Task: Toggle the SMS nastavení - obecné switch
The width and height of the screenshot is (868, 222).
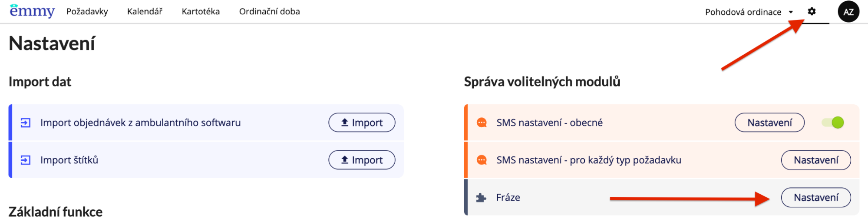Action: pyautogui.click(x=833, y=123)
